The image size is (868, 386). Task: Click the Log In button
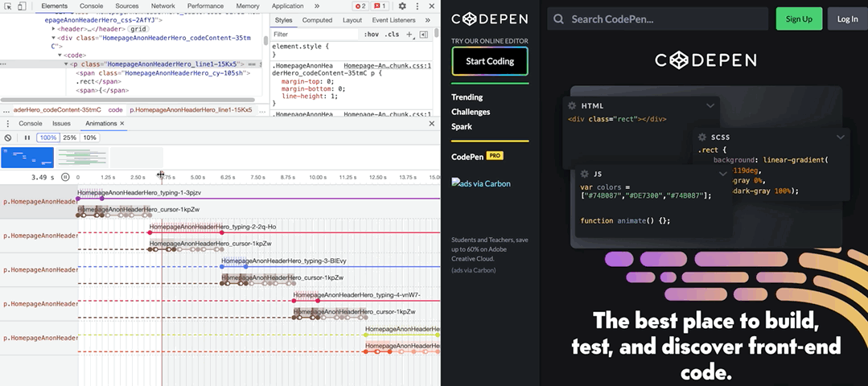pos(847,18)
